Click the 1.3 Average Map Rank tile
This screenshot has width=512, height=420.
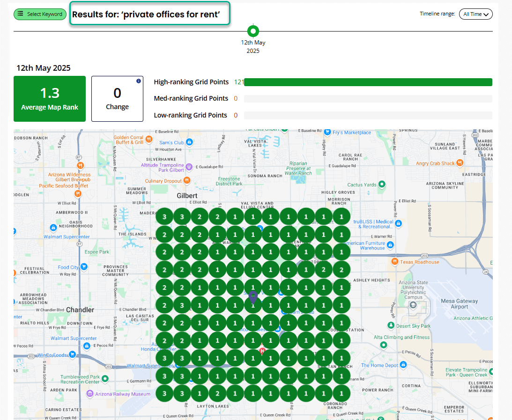coord(50,99)
